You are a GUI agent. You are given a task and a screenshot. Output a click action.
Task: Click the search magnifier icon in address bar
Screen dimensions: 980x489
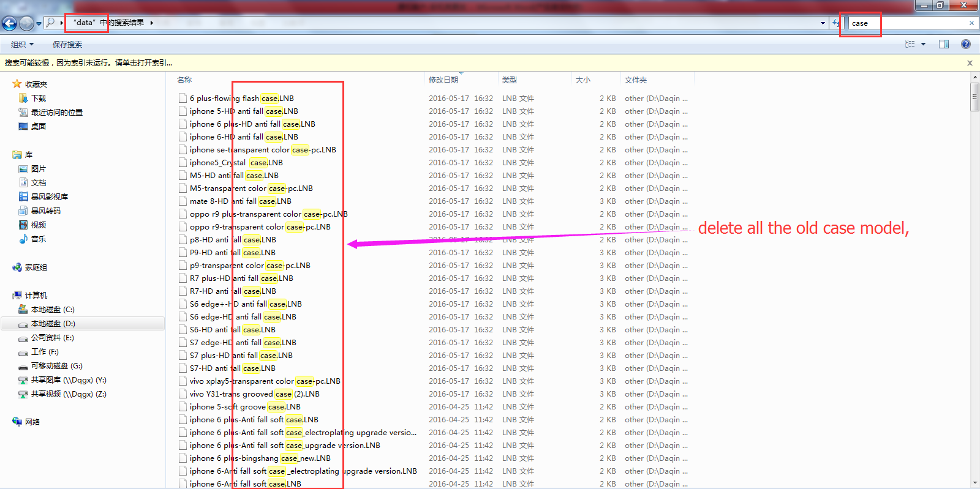[x=51, y=23]
